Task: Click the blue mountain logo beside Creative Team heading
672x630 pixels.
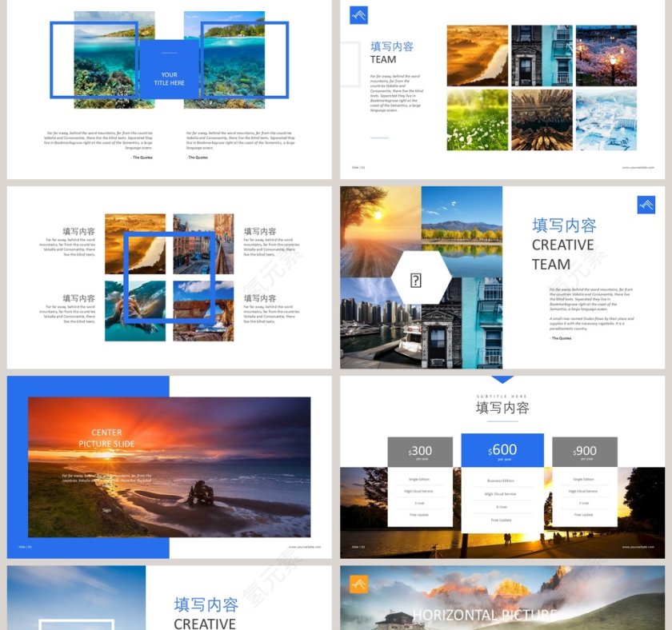Action: point(646,205)
